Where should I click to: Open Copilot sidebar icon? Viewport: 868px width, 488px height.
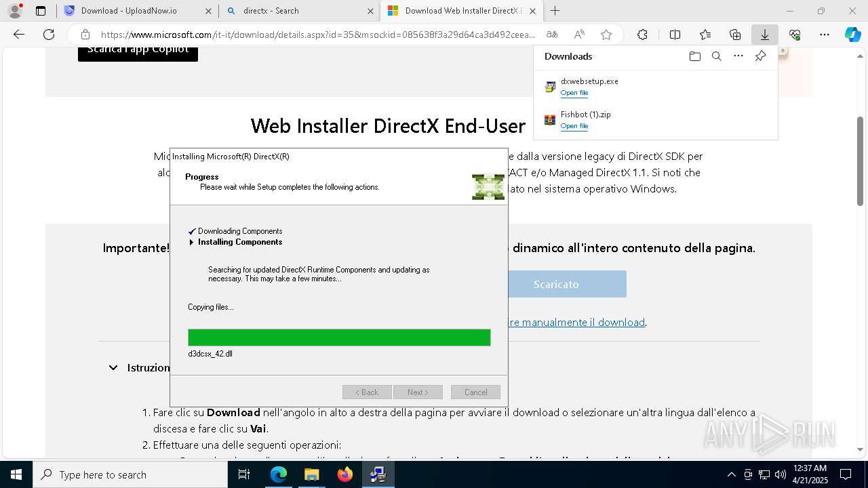(x=852, y=35)
